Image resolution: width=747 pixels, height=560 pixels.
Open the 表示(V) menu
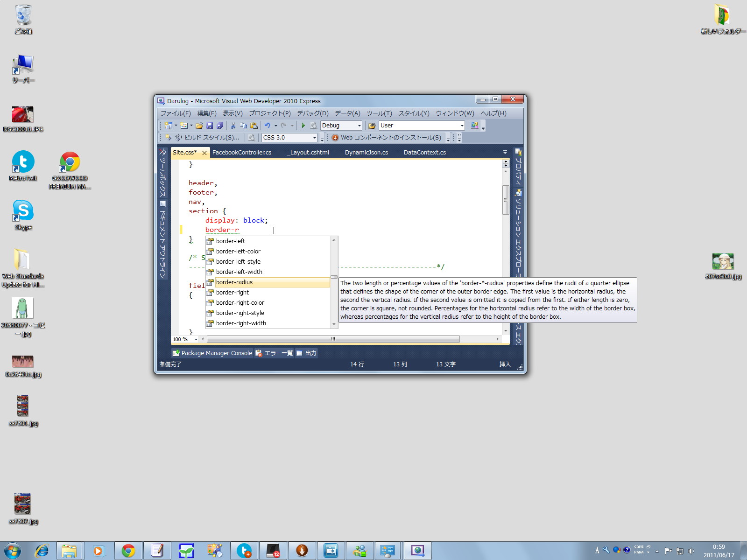click(233, 113)
